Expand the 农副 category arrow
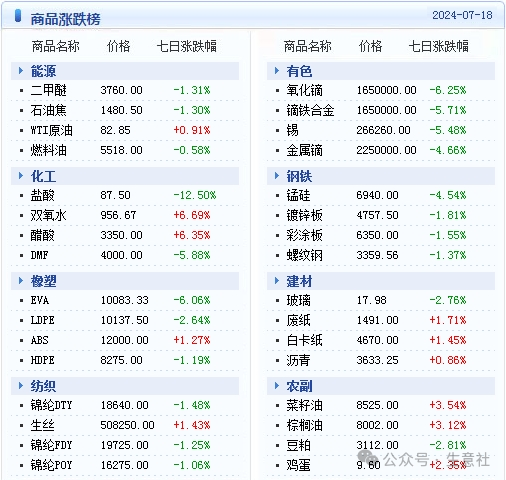506x480 pixels. click(x=277, y=386)
